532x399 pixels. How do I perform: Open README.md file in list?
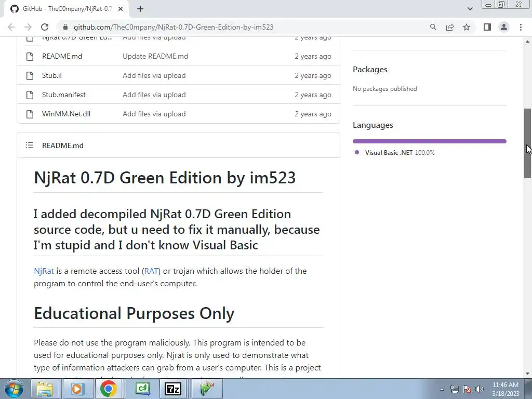tap(62, 56)
